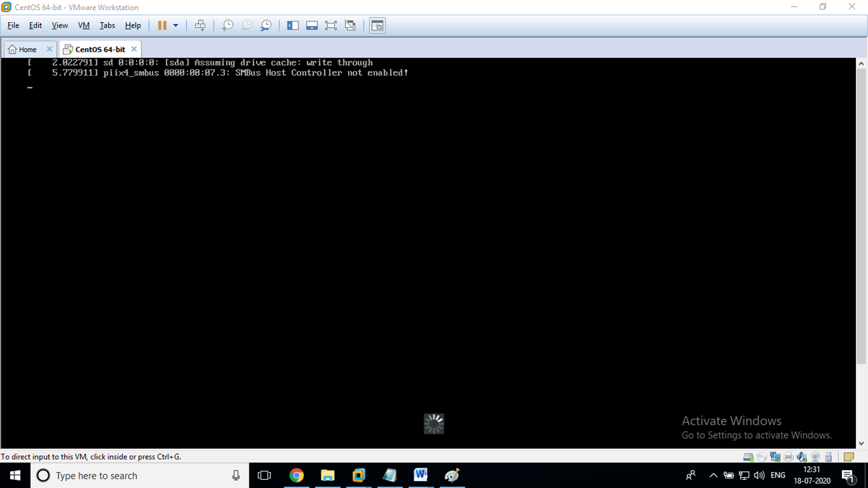Open Settings to activate Windows link

pos(757,435)
